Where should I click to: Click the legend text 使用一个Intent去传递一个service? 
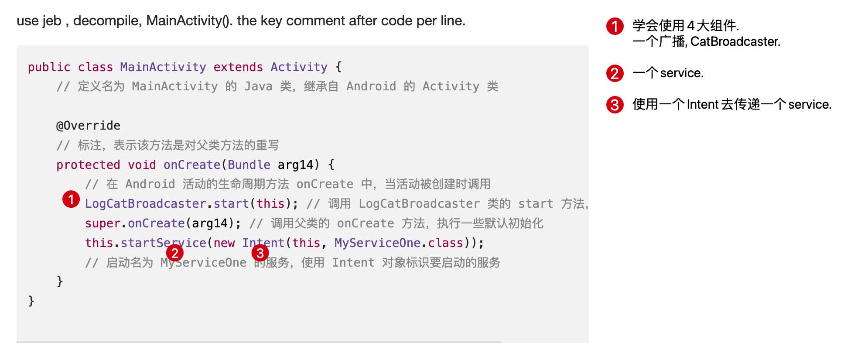(x=732, y=105)
